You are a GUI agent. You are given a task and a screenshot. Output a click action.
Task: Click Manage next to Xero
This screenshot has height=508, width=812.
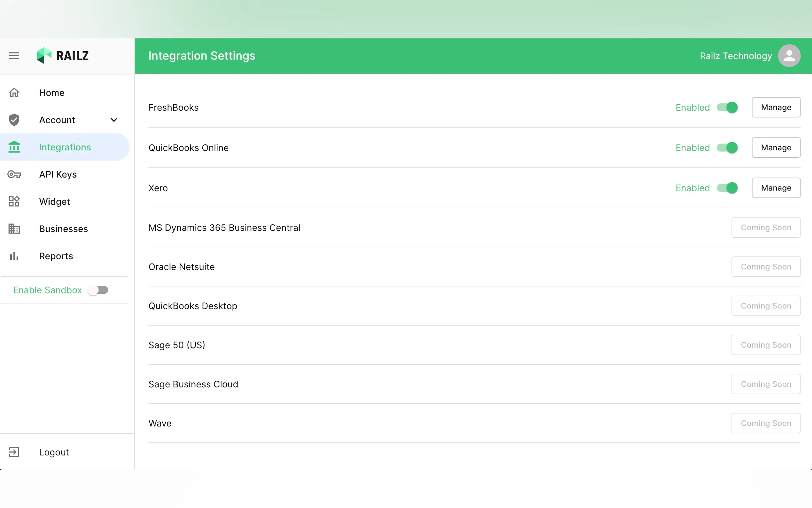776,188
